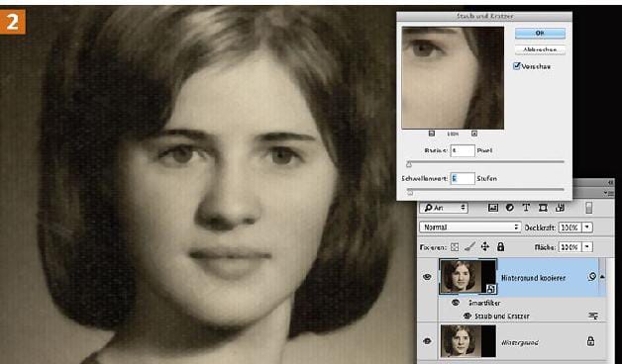Click the Smartfilter label row
The image size is (622, 364).
click(x=484, y=303)
